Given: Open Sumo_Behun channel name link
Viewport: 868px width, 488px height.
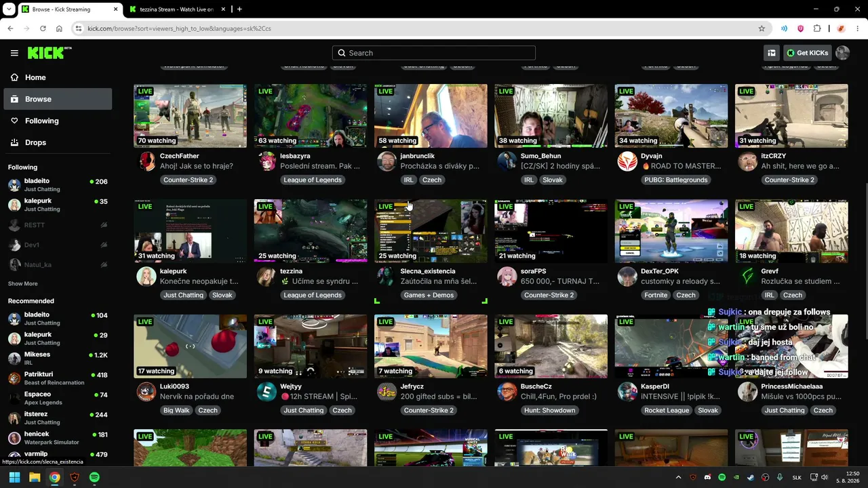Looking at the screenshot, I should pos(541,157).
